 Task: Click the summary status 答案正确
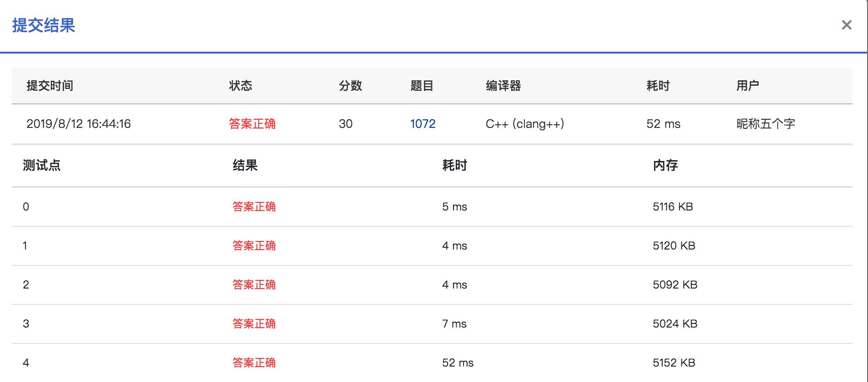(x=252, y=124)
